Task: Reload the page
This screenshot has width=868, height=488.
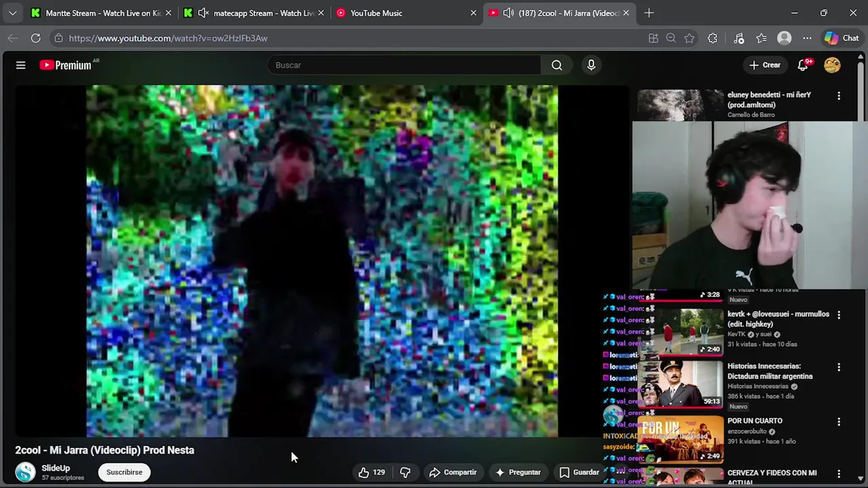Action: click(35, 38)
